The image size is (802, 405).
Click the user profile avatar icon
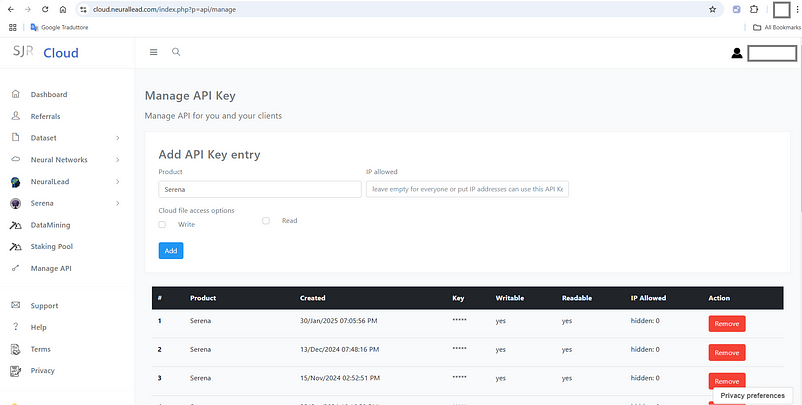coord(737,53)
